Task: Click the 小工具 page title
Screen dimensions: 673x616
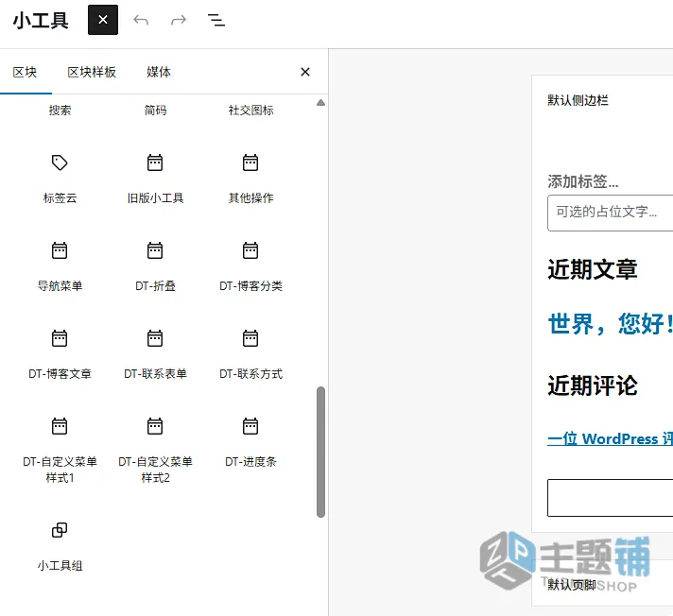Action: tap(41, 20)
